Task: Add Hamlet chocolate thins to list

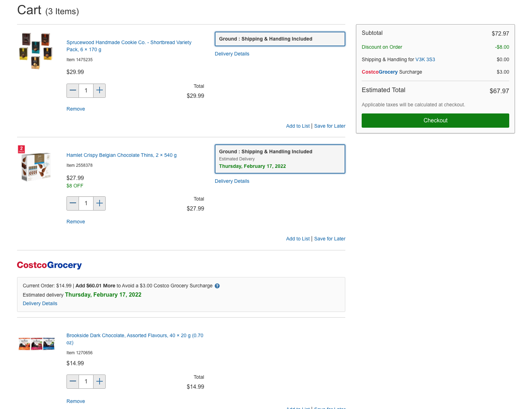Action: pyautogui.click(x=298, y=239)
